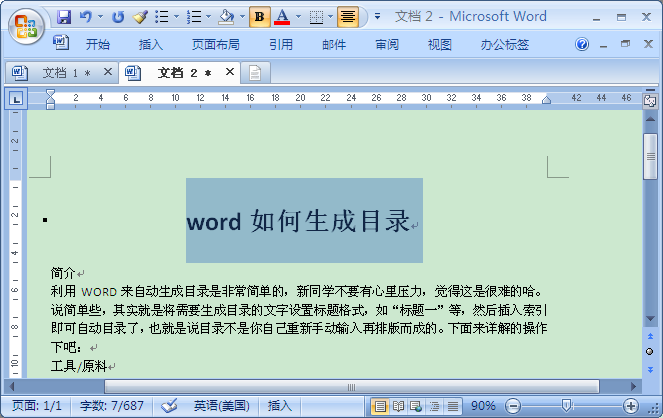Viewport: 663px width, 418px height.
Task: Click the shading paint bucket icon
Action: tap(226, 17)
